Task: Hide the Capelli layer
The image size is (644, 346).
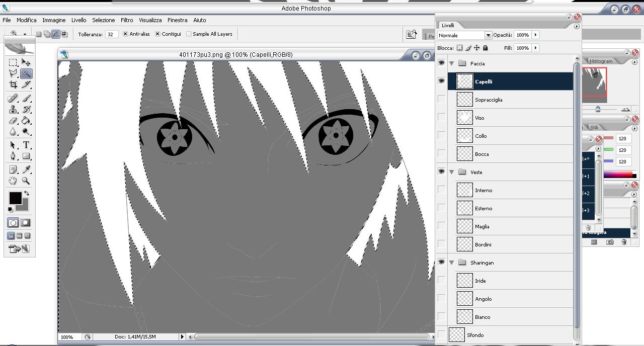Action: 441,81
